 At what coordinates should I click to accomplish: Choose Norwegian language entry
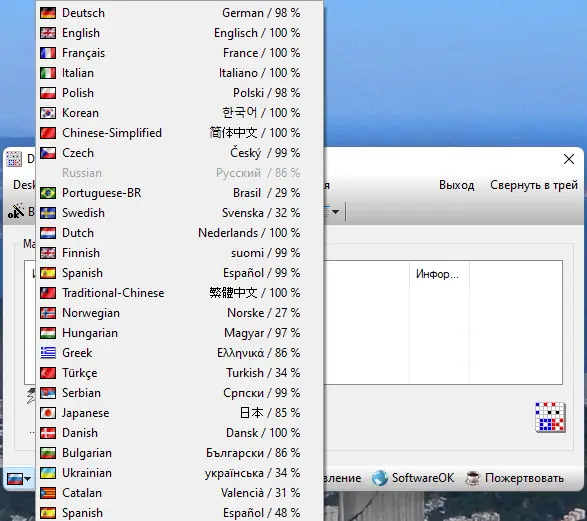tap(179, 313)
